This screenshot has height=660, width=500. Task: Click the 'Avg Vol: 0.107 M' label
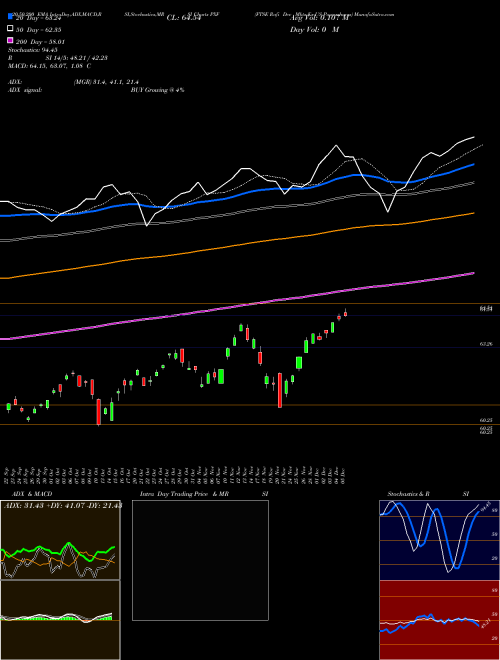point(319,18)
